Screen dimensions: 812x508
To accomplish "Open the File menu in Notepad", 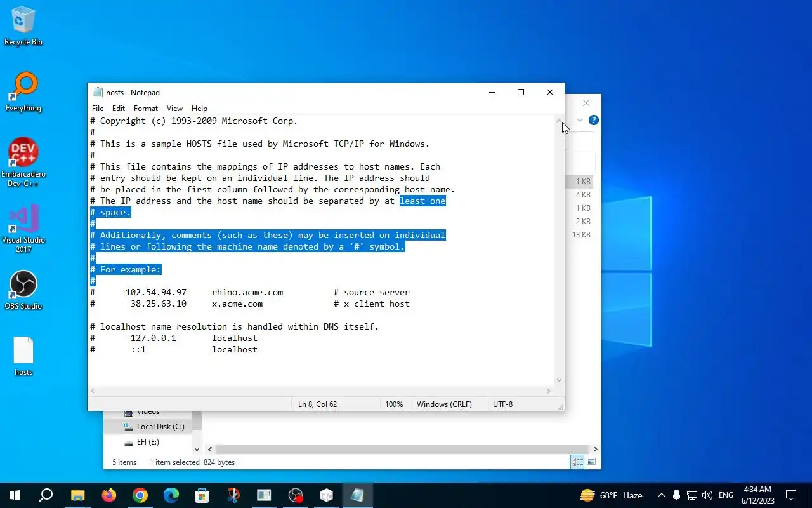I will coord(98,109).
